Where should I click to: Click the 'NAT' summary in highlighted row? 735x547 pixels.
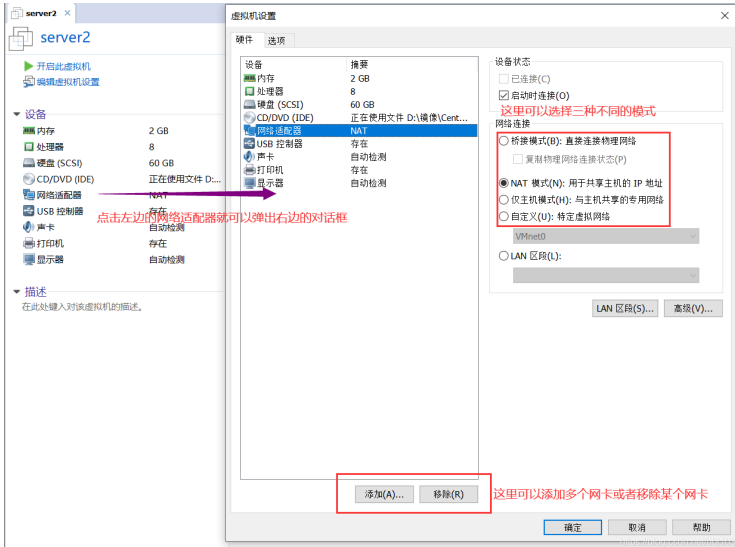pos(359,131)
